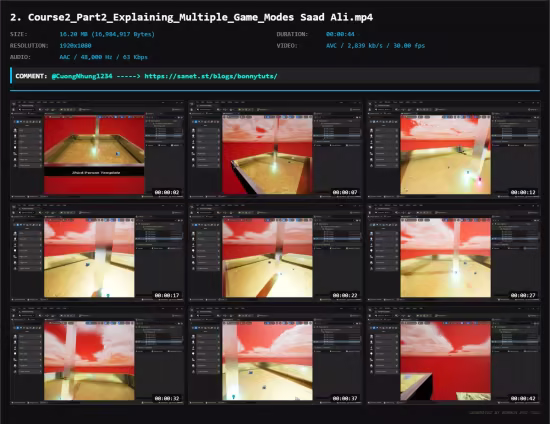The width and height of the screenshot is (550, 424).
Task: Select the AAC / 48,000 Hz audio value
Action: [103, 57]
